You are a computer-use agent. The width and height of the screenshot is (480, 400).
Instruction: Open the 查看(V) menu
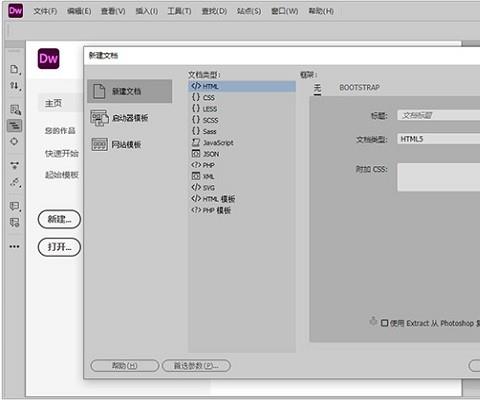point(113,11)
